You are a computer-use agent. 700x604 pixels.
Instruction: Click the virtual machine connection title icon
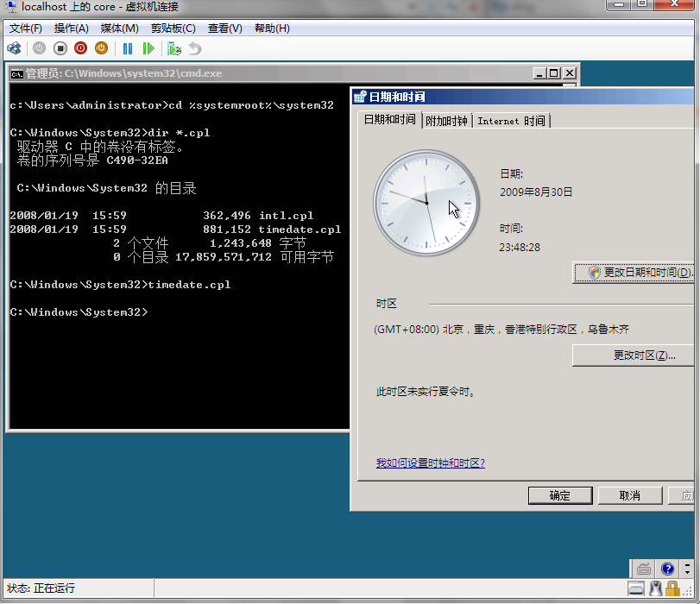click(x=10, y=7)
